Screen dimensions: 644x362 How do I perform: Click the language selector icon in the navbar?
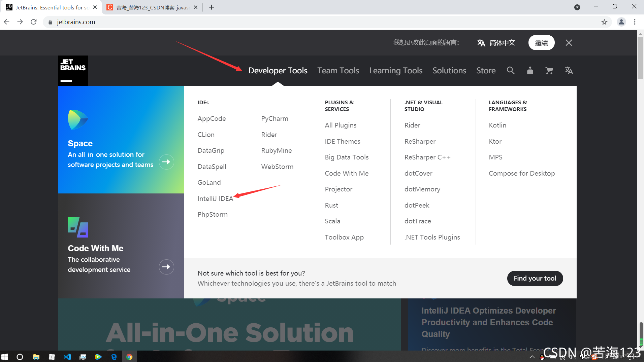click(x=569, y=70)
